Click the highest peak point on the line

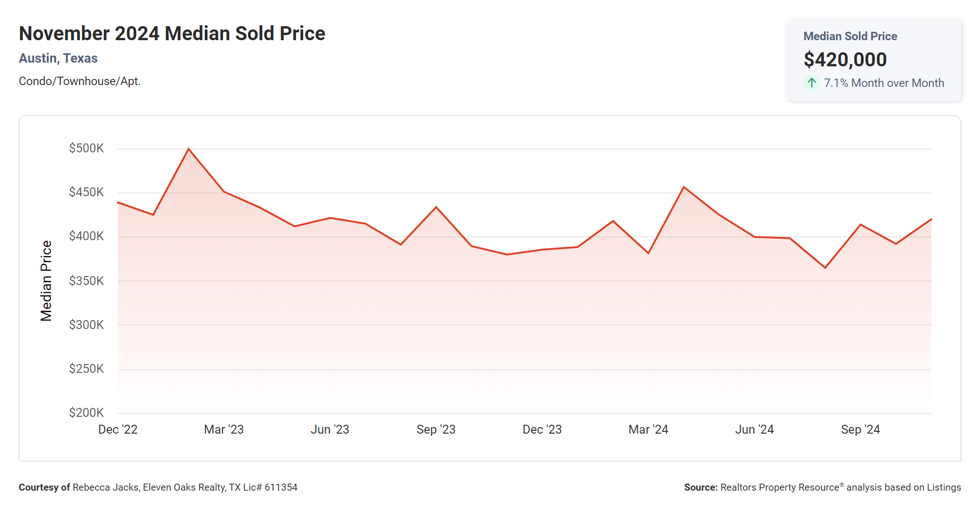click(188, 149)
